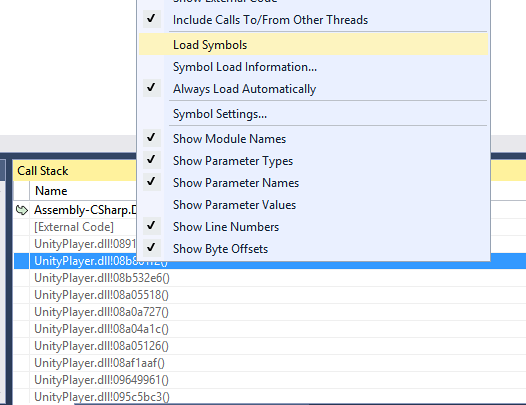Select the [External Code] frame
The height and width of the screenshot is (405, 526).
click(x=74, y=227)
